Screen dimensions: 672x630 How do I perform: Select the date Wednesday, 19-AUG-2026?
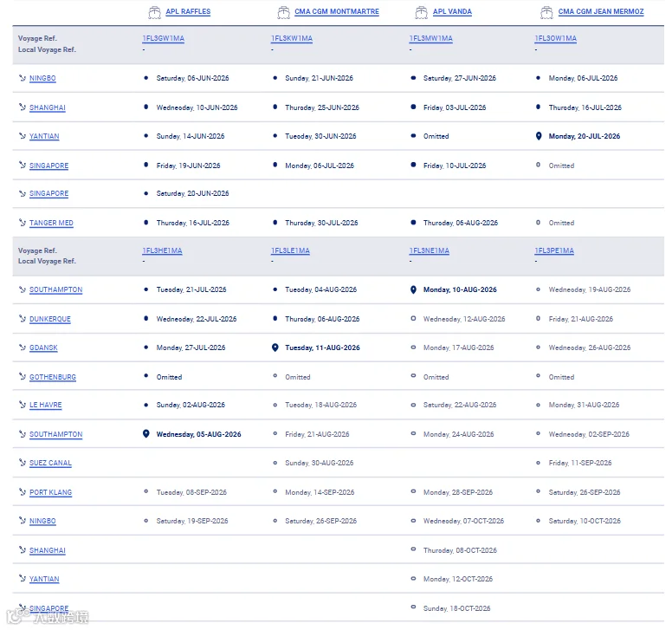pyautogui.click(x=590, y=289)
